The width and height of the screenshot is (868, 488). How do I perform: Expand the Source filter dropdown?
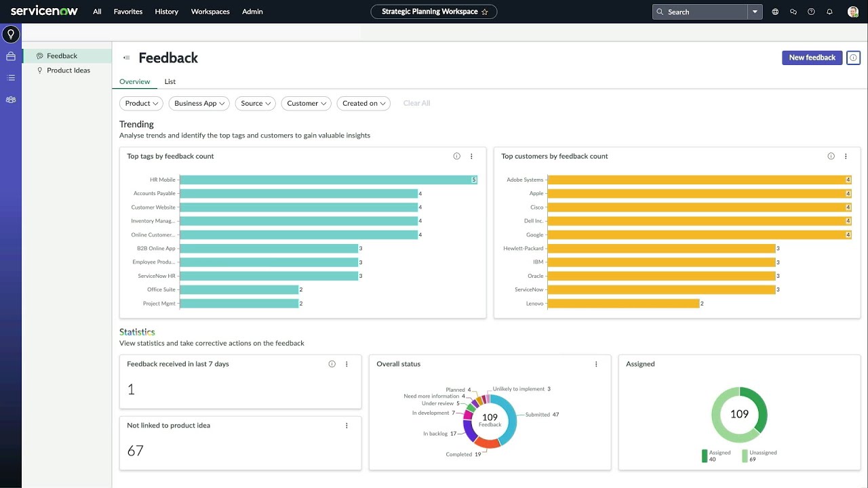pyautogui.click(x=256, y=103)
